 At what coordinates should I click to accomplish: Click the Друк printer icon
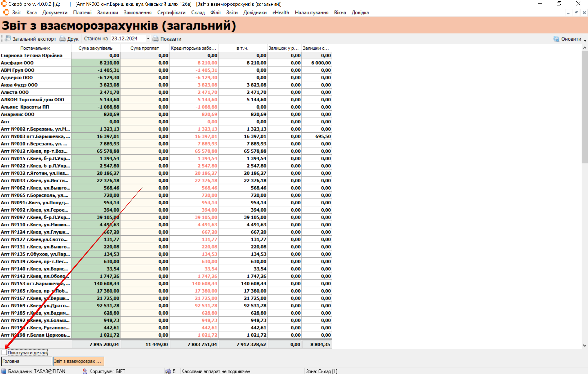pyautogui.click(x=63, y=39)
